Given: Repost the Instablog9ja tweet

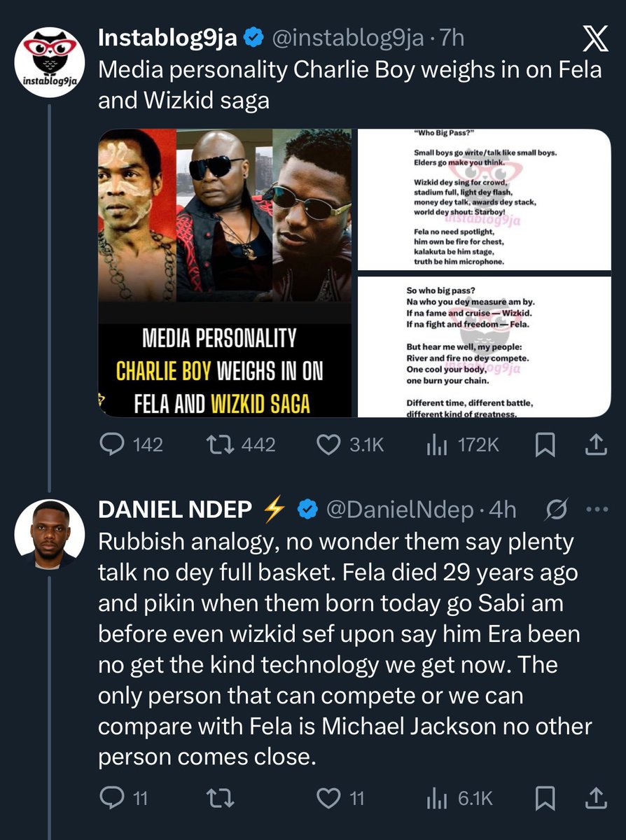Looking at the screenshot, I should point(224,445).
